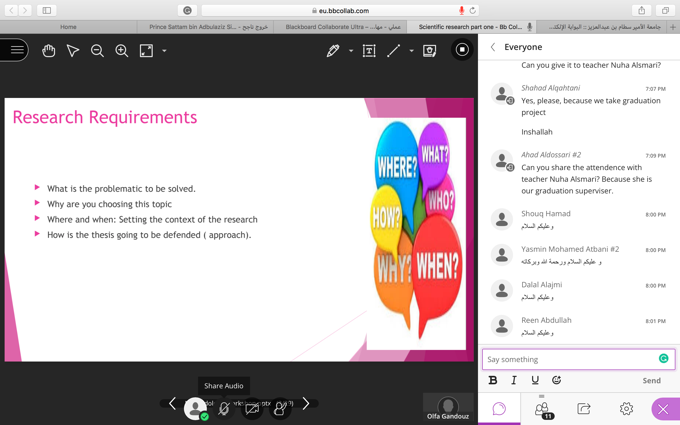Toggle camera video sharing
Viewport: 680px width, 425px height.
coord(252,407)
